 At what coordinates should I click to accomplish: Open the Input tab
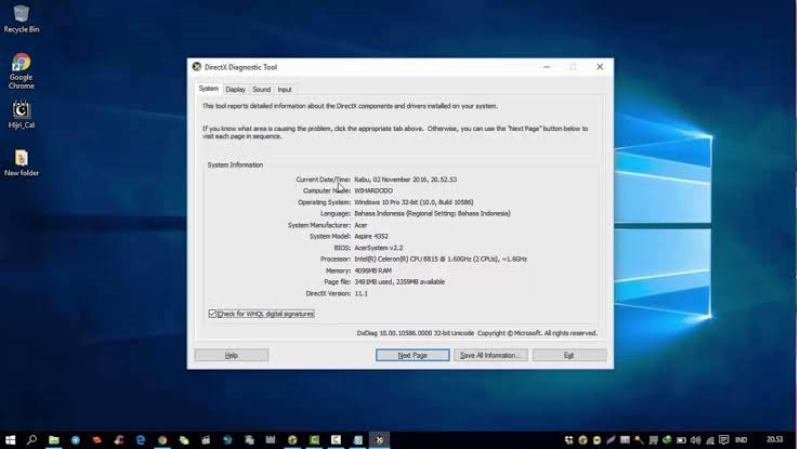tap(285, 89)
